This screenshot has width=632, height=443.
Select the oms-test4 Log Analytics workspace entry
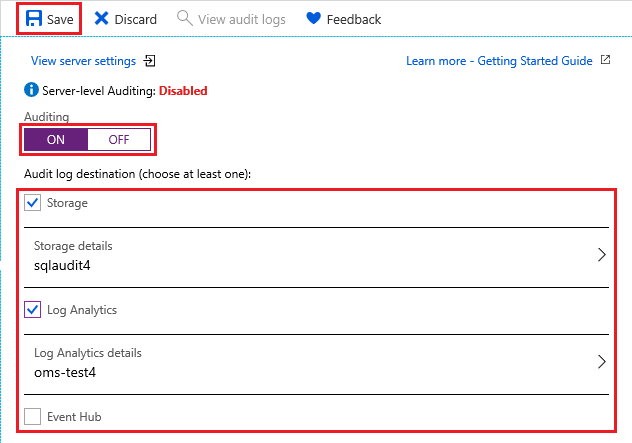[x=71, y=371]
